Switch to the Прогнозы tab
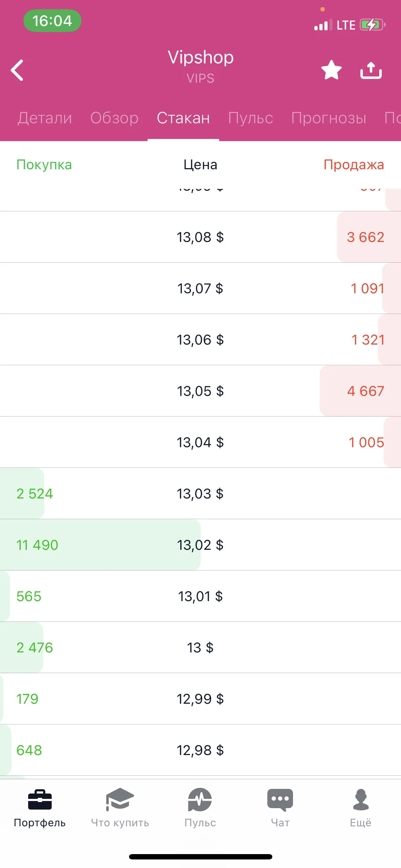The width and height of the screenshot is (401, 868). point(329,118)
